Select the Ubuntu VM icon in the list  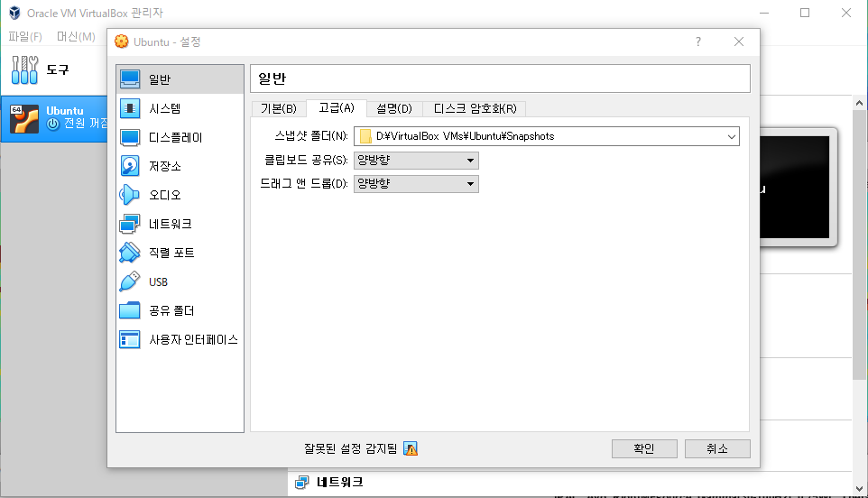point(24,119)
